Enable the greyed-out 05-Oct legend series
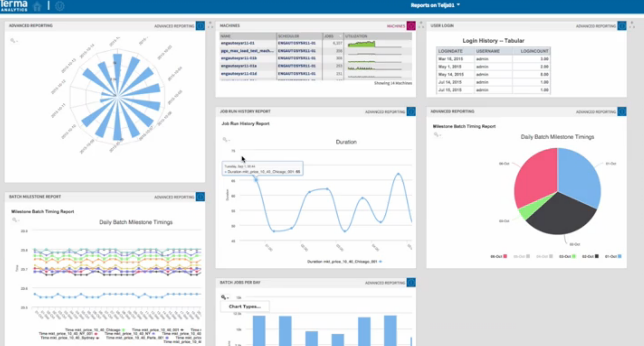The width and height of the screenshot is (644, 346). point(521,256)
